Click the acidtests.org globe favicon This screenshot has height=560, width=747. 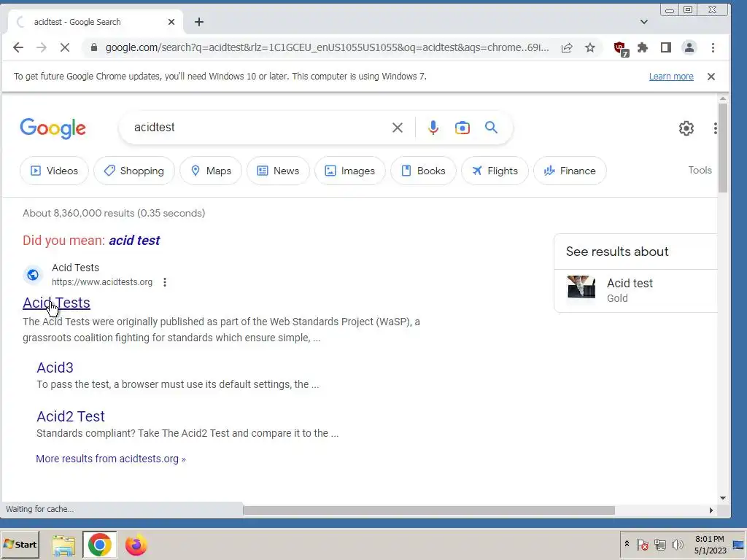[33, 275]
